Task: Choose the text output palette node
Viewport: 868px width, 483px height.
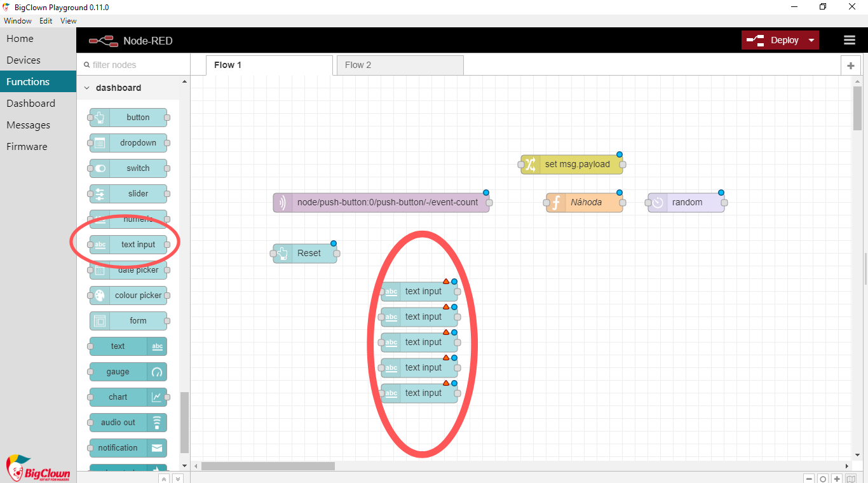Action: [x=128, y=346]
